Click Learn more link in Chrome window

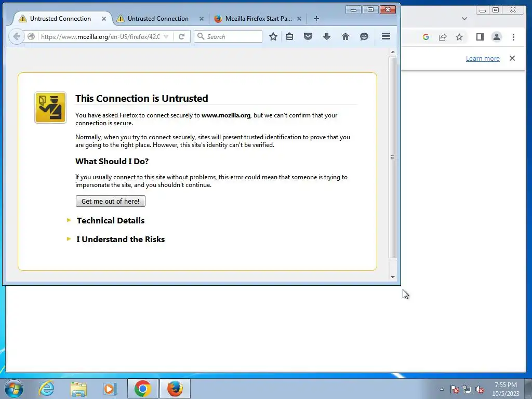click(483, 58)
